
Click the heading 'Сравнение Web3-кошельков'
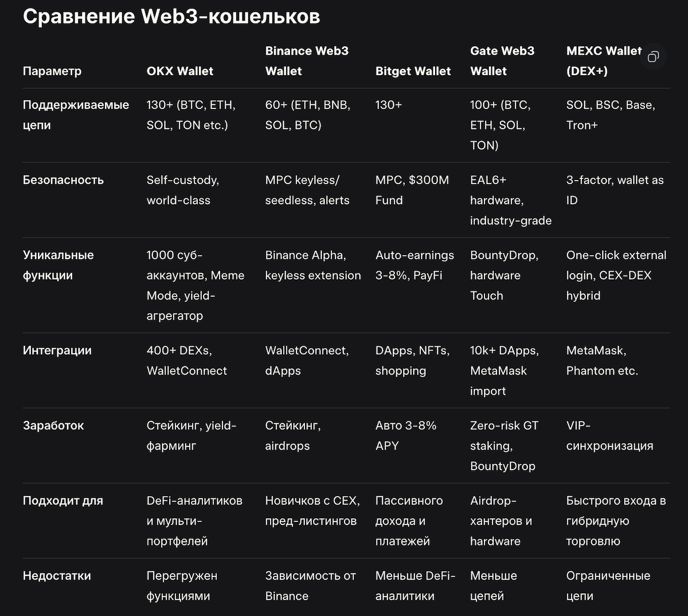point(171,16)
